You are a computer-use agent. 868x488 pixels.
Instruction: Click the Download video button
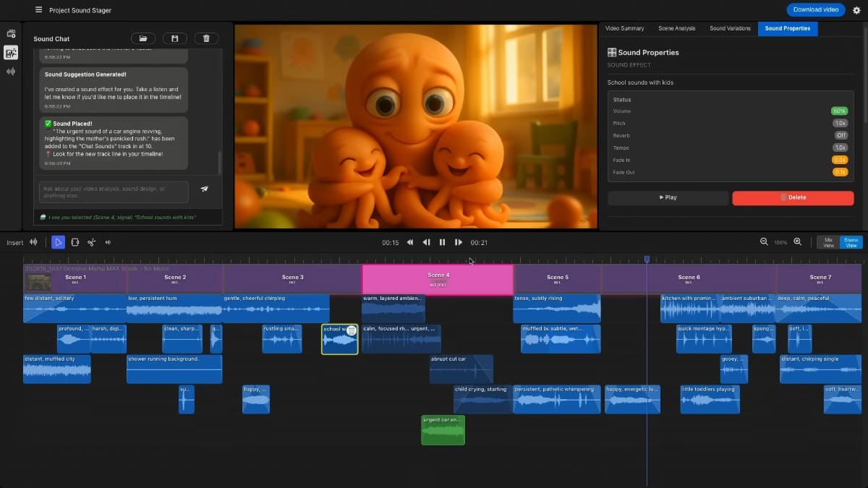(816, 9)
